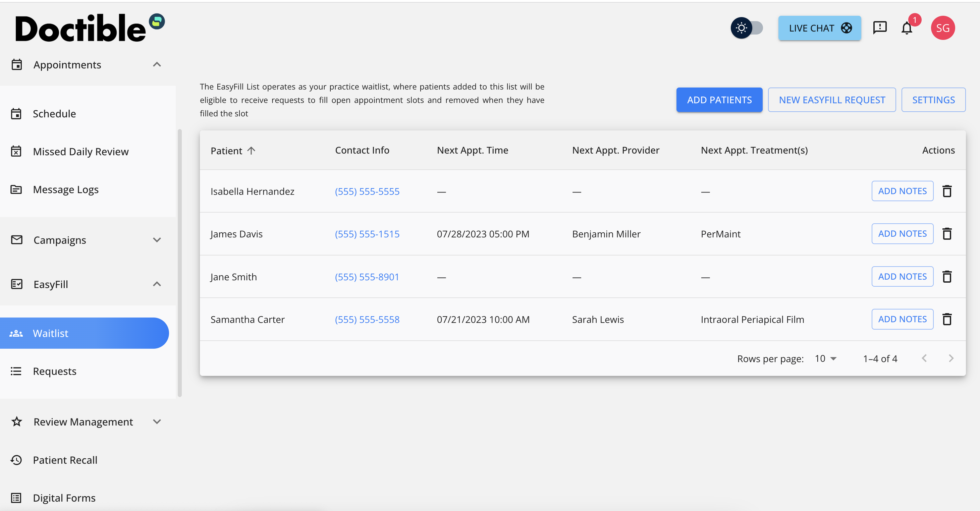Click the notifications bell icon
Image resolution: width=980 pixels, height=511 pixels.
[x=907, y=28]
